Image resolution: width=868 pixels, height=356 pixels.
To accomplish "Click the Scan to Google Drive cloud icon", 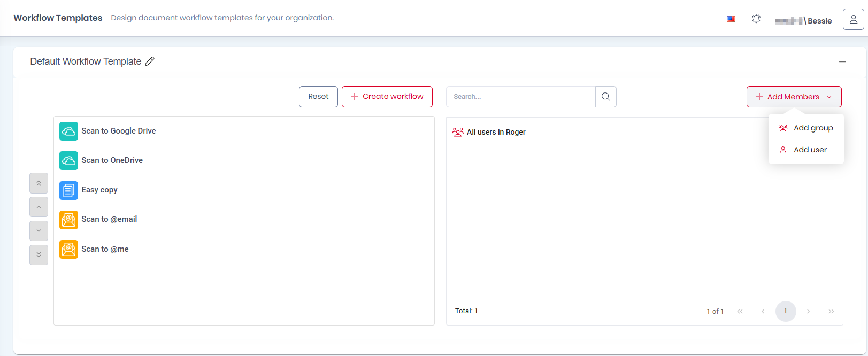I will 68,131.
